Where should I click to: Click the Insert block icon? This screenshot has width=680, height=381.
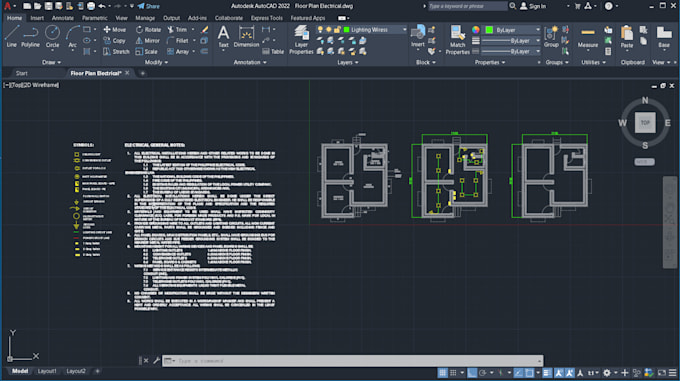418,36
